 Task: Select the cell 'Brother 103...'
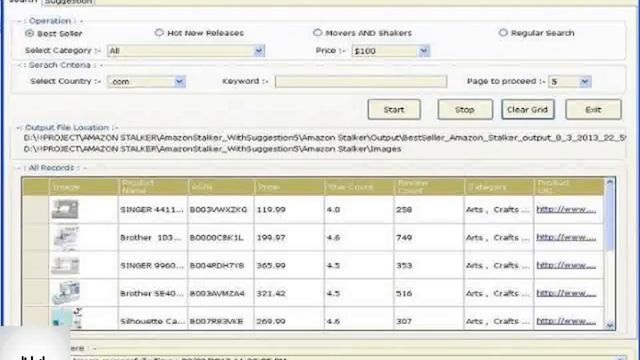click(x=153, y=237)
